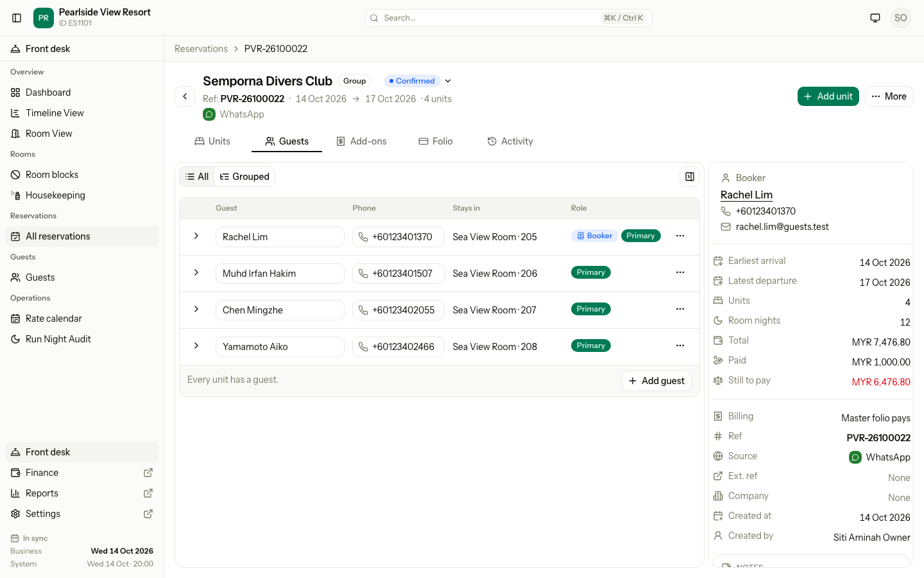The image size is (924, 578).
Task: Start Run Night Audit
Action: point(81,339)
